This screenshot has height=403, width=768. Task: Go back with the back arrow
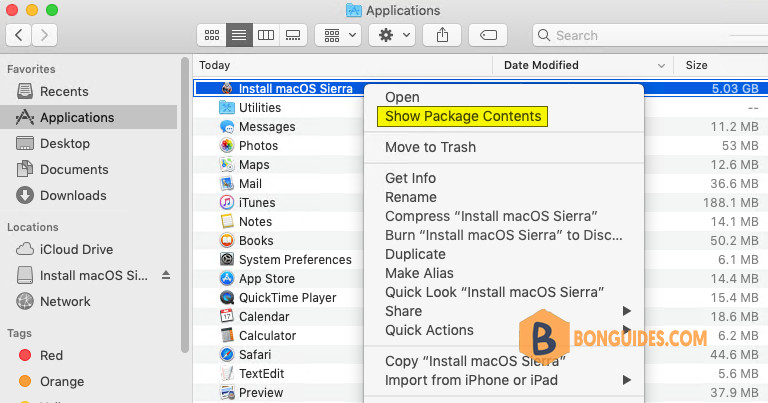coord(19,35)
